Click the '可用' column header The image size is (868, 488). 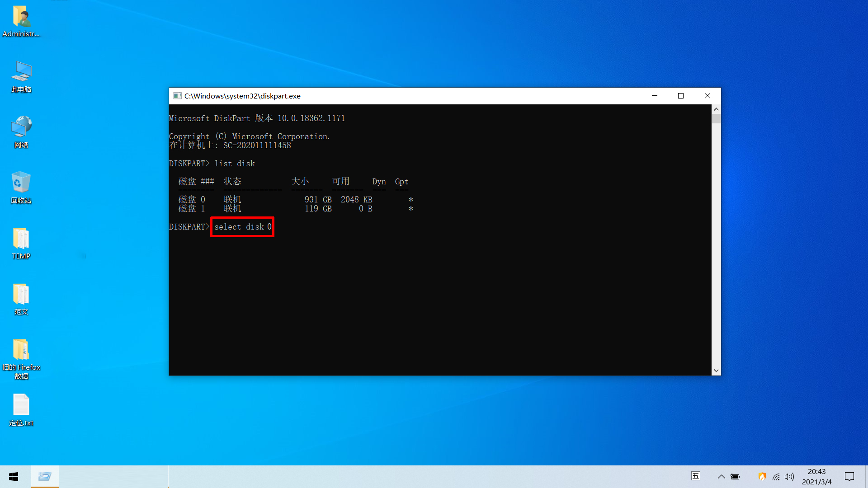(x=341, y=182)
